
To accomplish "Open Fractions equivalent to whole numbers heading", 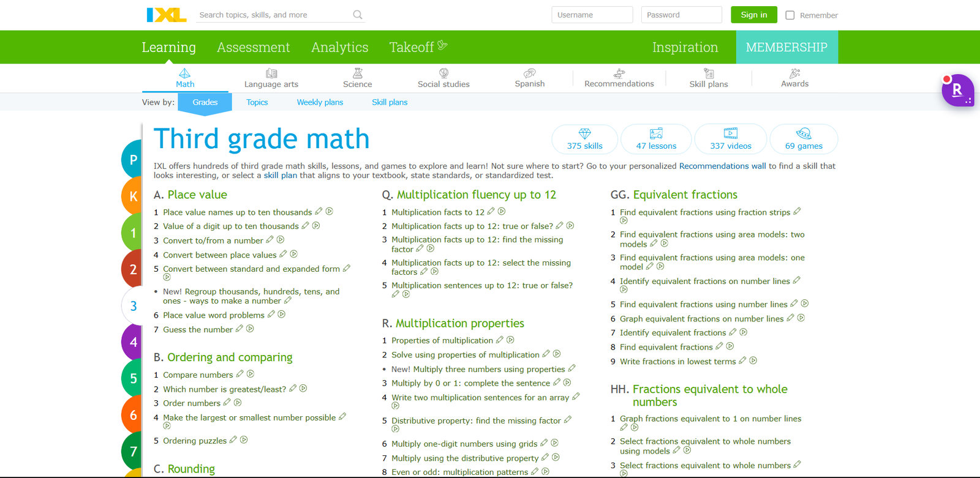I will click(x=710, y=395).
